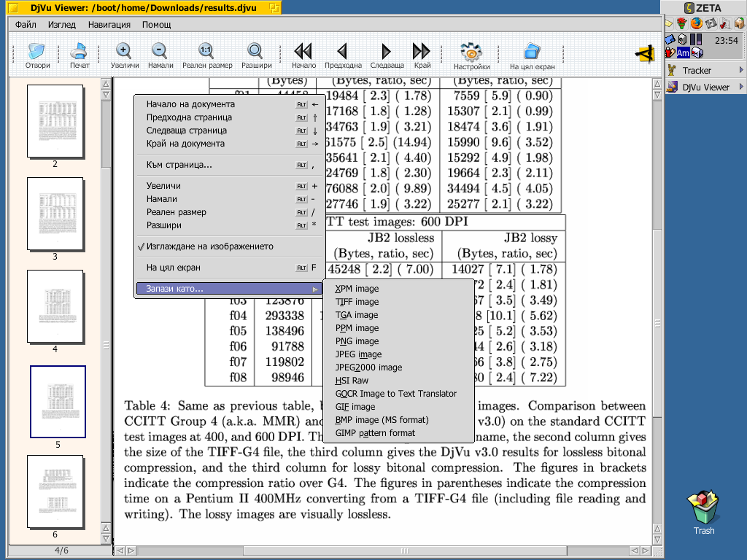Image resolution: width=747 pixels, height=560 pixels.
Task: Select Реален размер in the context menu
Action: point(230,212)
